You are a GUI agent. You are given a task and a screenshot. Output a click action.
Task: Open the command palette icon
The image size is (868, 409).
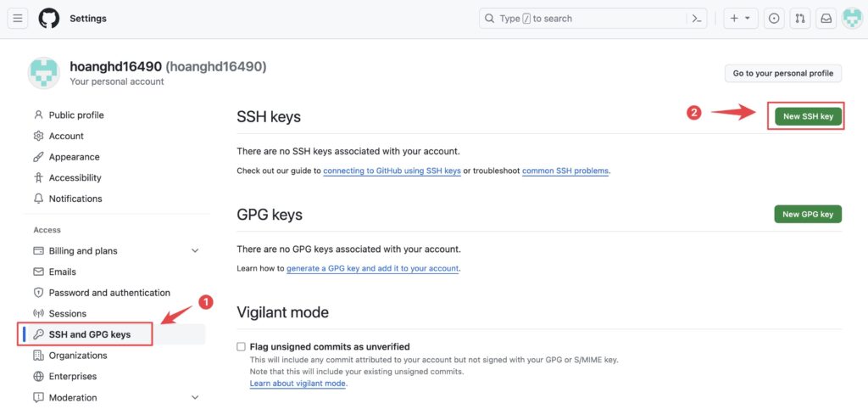pos(697,19)
